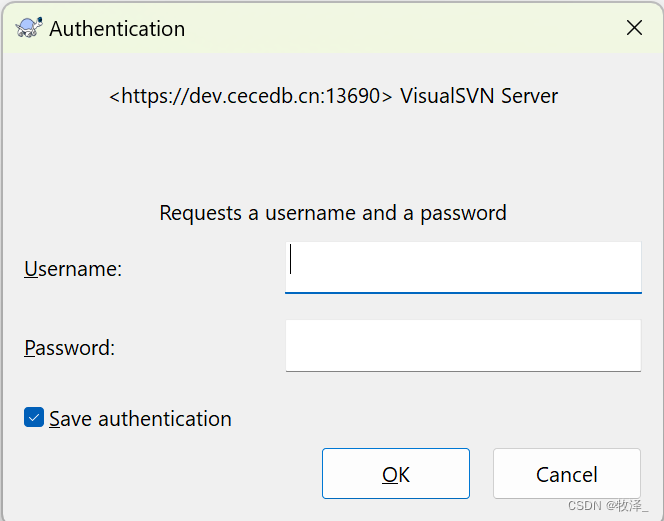Uncheck the Save authentication checkbox

34,418
